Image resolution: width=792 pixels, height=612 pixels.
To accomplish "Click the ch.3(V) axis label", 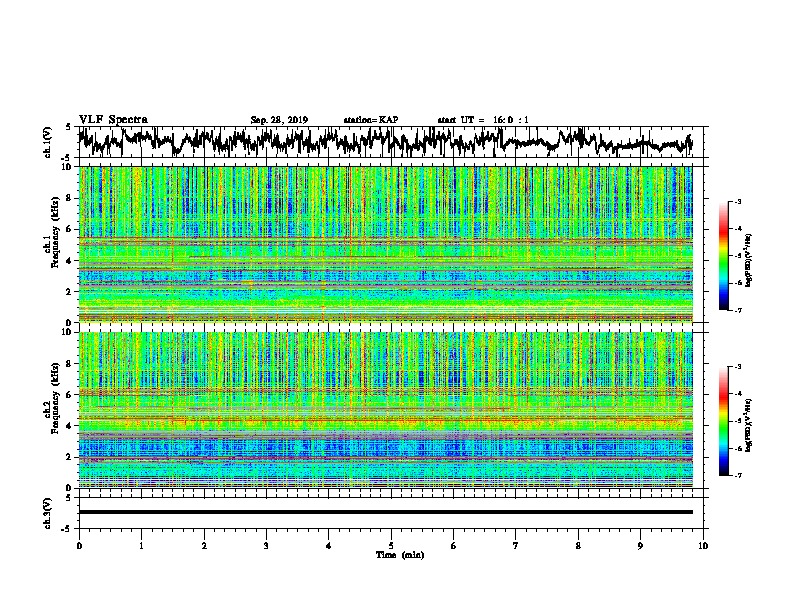I will coord(47,513).
